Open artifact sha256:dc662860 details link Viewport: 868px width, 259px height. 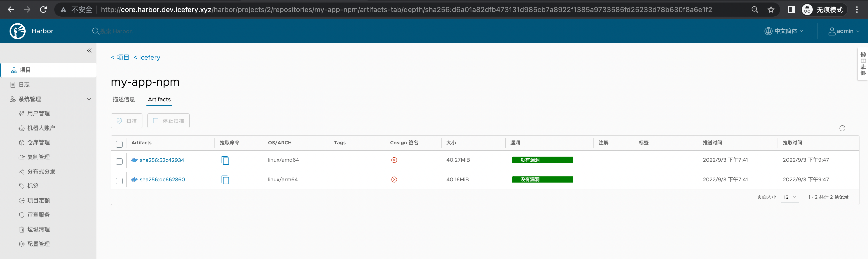(x=163, y=179)
